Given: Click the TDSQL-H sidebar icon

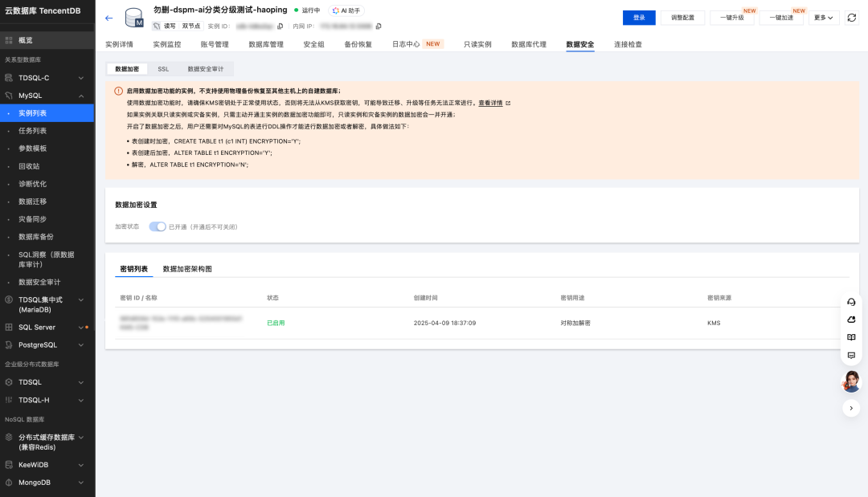Looking at the screenshot, I should (x=9, y=400).
